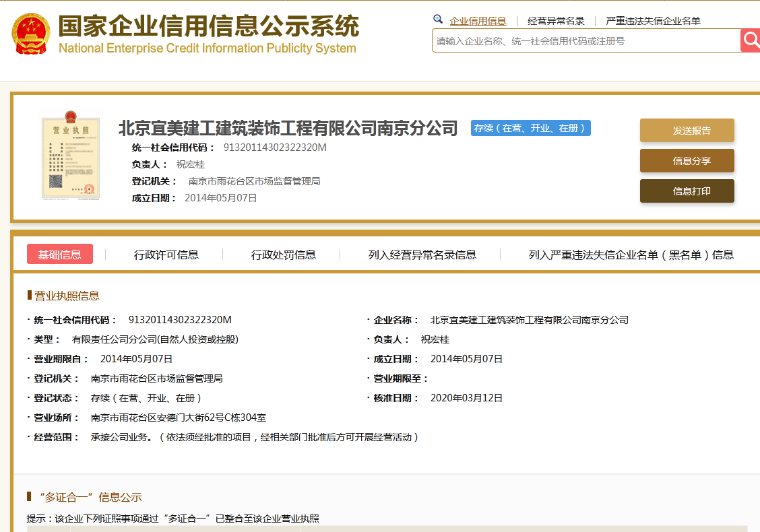
Task: Click the 类型 value 有限责任公司分公司(自然人投资或控股)
Action: pyautogui.click(x=155, y=339)
